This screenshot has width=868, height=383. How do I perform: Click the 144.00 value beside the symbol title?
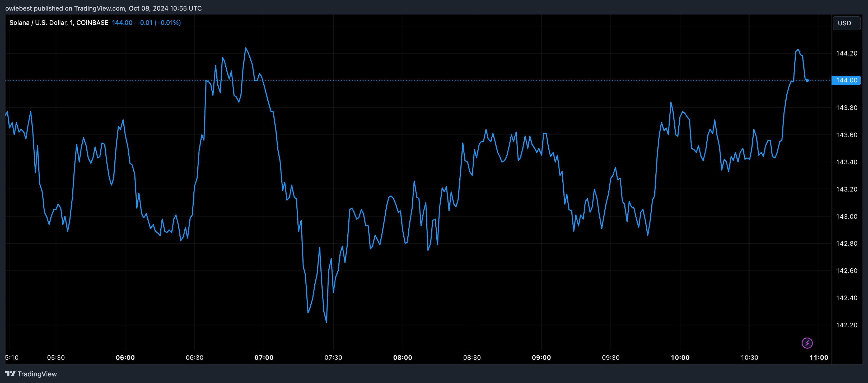(122, 22)
